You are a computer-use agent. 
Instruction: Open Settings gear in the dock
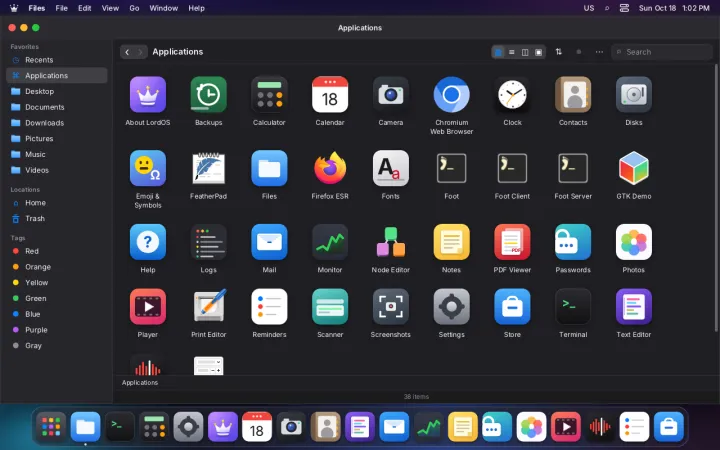tap(188, 427)
